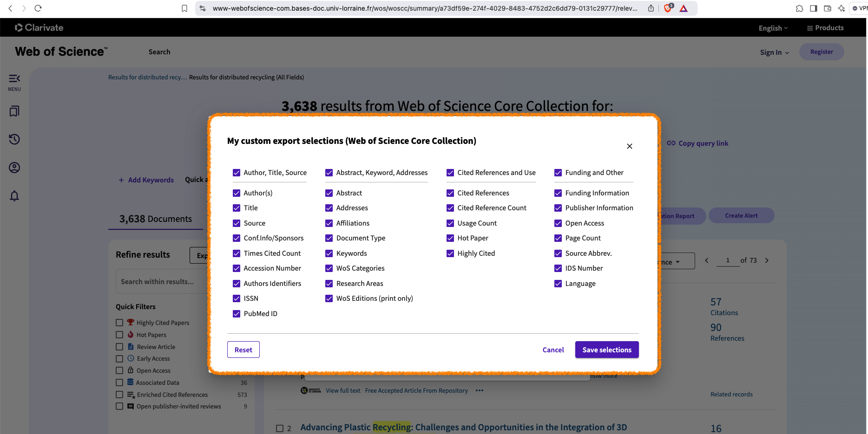
Task: Open the marked list bookmark icon in sidebar
Action: (14, 111)
